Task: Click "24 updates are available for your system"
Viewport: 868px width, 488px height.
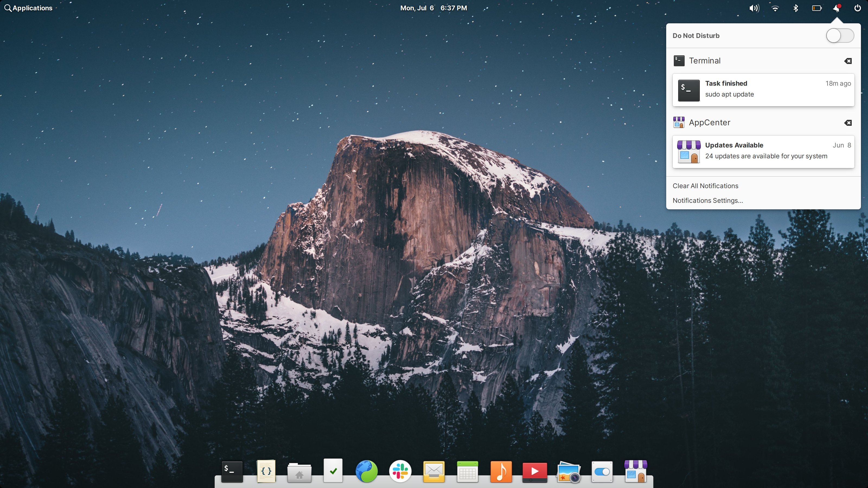Action: [766, 156]
